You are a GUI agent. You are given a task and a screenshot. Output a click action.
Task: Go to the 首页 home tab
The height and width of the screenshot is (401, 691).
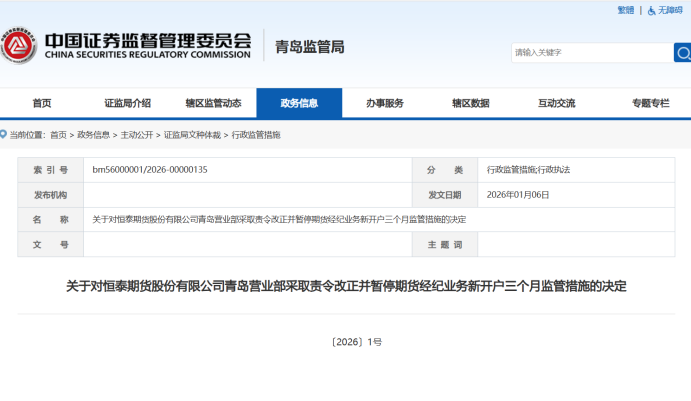point(42,103)
